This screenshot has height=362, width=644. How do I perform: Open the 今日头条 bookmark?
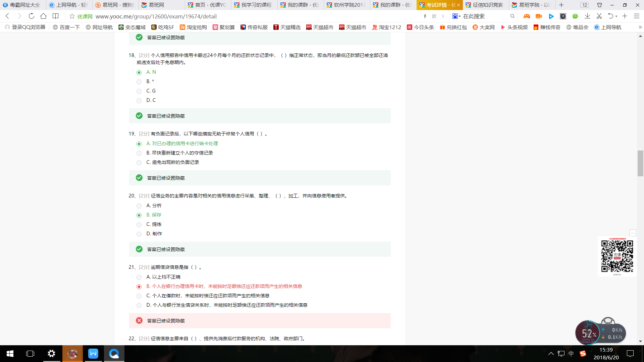pos(420,27)
